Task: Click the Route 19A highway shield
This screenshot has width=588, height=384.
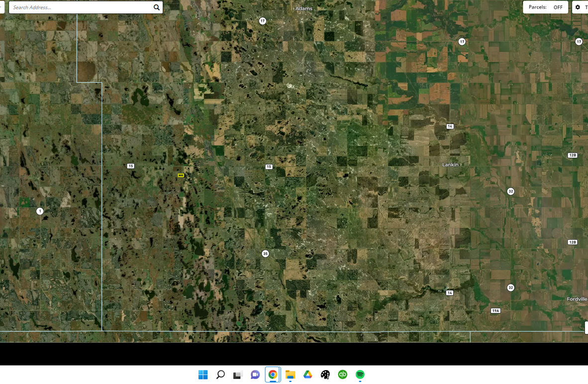Action: point(495,311)
